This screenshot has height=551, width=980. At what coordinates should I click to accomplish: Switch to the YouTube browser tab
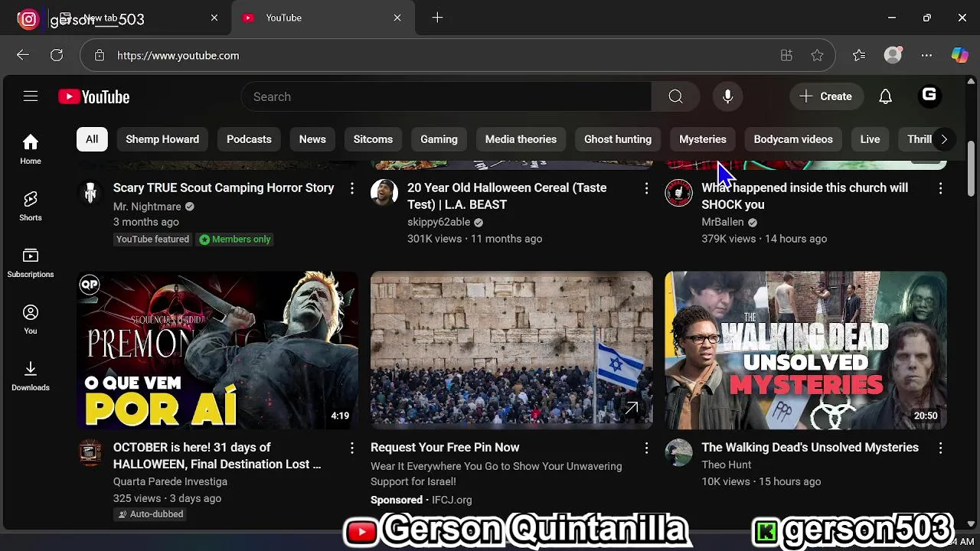(x=322, y=18)
